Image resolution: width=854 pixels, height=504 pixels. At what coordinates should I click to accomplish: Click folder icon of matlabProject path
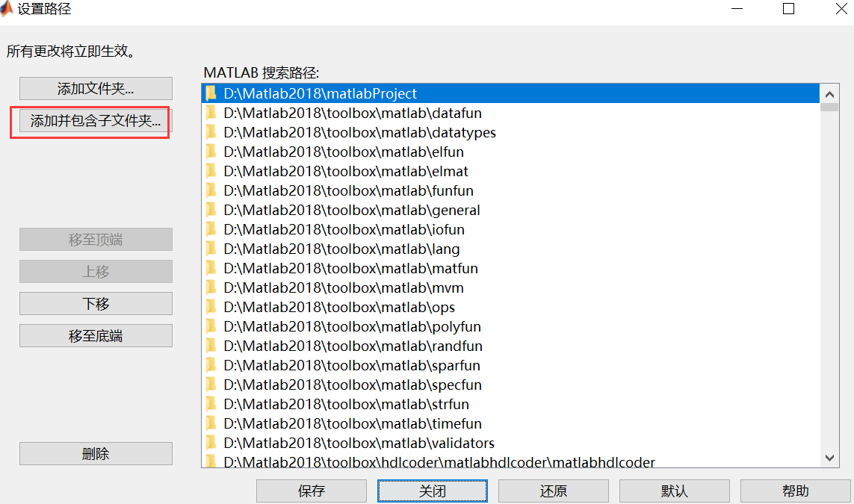211,93
